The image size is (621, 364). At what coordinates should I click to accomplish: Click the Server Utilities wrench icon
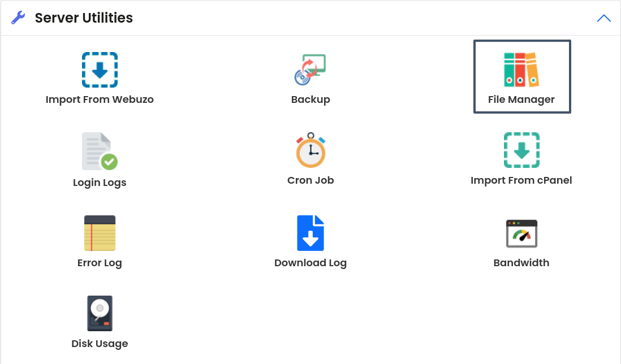(x=18, y=18)
